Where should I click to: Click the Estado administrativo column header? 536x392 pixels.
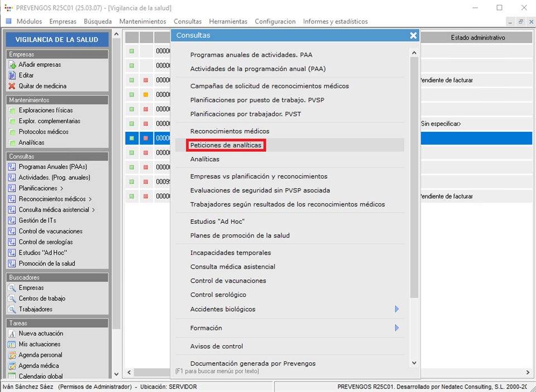point(477,37)
